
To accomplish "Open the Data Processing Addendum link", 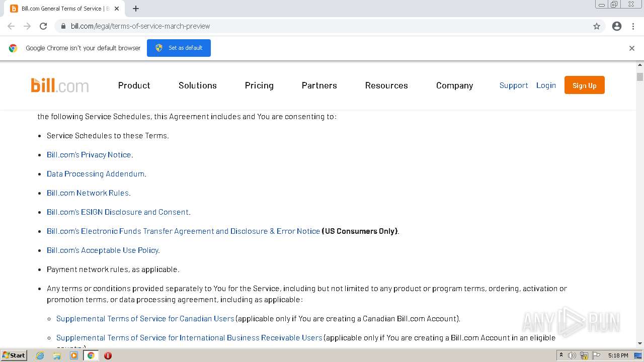I will (96, 174).
